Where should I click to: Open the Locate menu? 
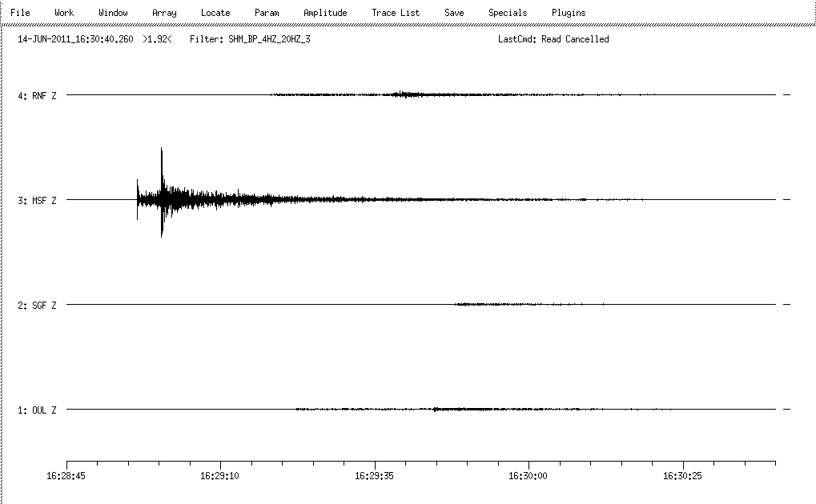(x=215, y=13)
